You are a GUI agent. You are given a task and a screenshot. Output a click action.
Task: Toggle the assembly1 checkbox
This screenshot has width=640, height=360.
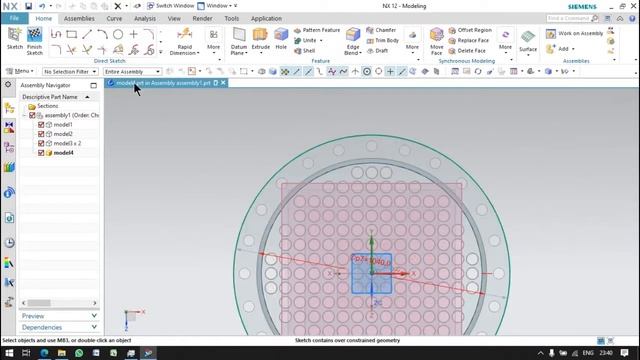click(32, 116)
